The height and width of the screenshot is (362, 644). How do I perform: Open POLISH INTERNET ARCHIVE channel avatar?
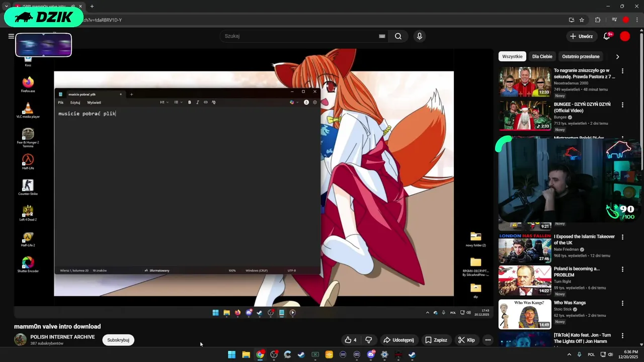20,339
